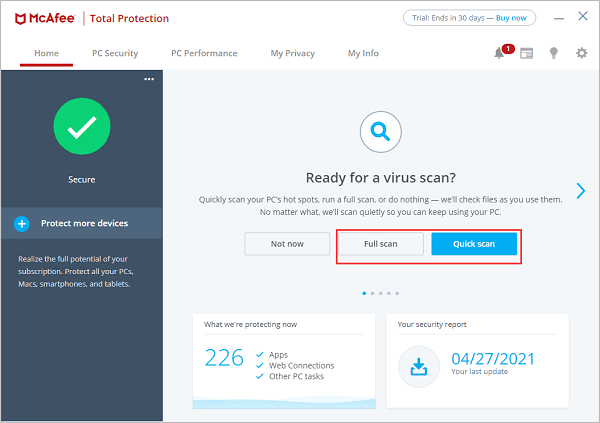Image resolution: width=600 pixels, height=423 pixels.
Task: Click the blue plus icon beside Protect more devices
Action: coord(22,224)
